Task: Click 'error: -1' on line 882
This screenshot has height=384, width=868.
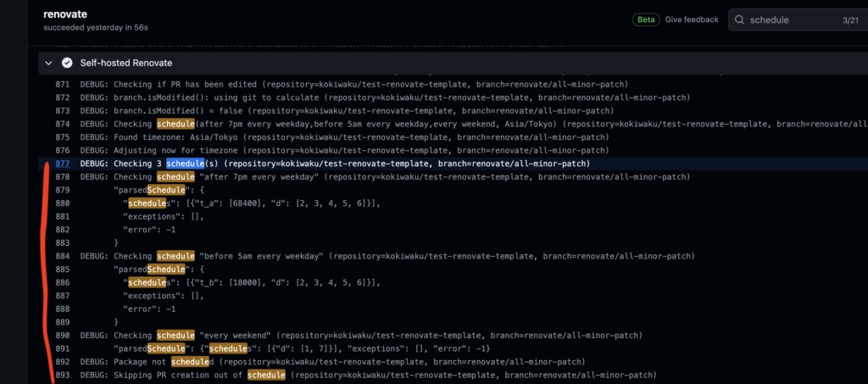Action: pos(149,230)
